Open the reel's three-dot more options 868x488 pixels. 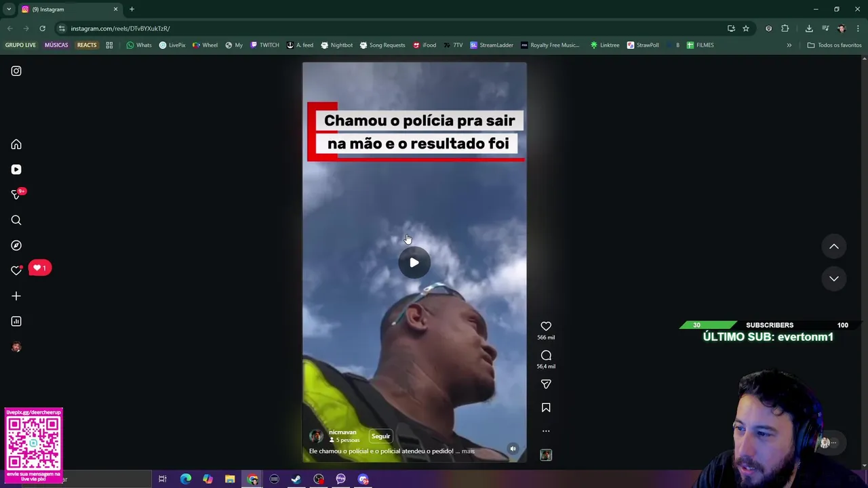(546, 431)
